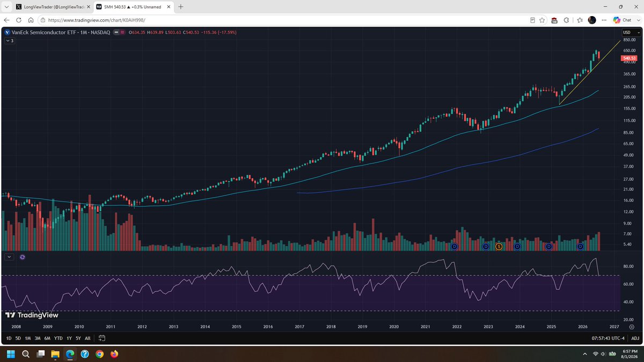Select the YTD time range
The width and height of the screenshot is (644, 362).
tap(58, 338)
